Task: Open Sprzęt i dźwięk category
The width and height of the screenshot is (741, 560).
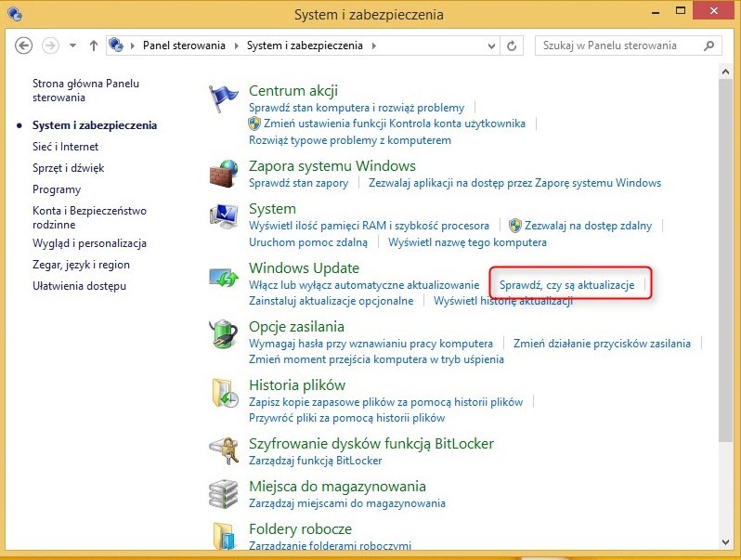Action: pyautogui.click(x=68, y=168)
